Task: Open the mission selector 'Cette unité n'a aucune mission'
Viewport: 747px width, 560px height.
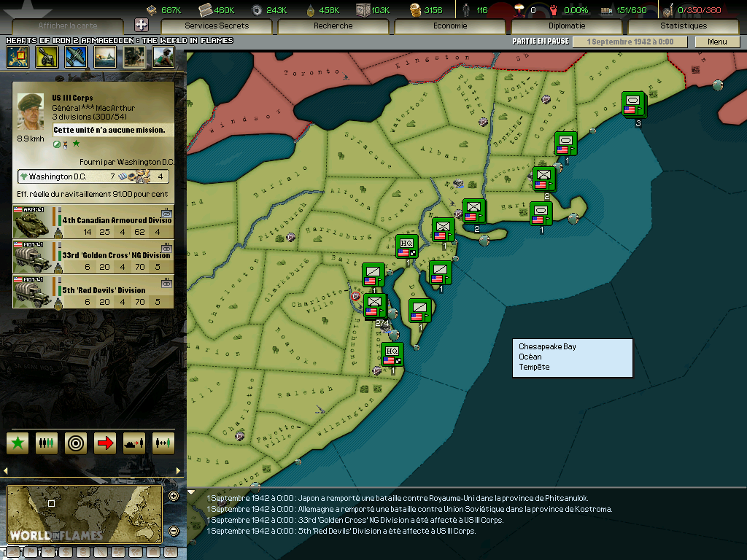Action: [x=113, y=130]
